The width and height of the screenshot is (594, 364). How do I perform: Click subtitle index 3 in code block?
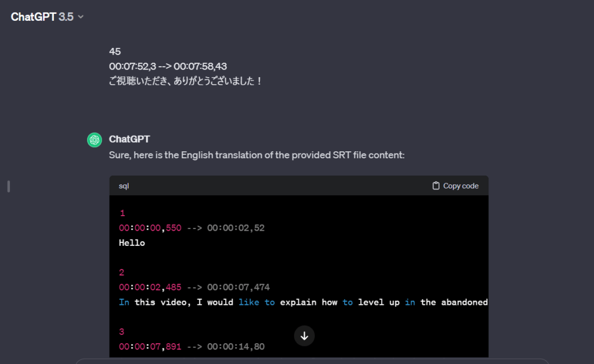[x=122, y=332]
